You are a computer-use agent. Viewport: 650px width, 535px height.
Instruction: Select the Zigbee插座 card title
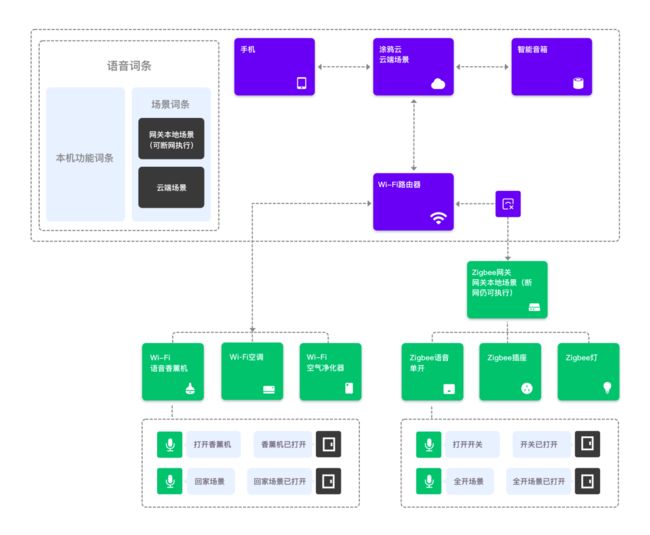point(507,357)
